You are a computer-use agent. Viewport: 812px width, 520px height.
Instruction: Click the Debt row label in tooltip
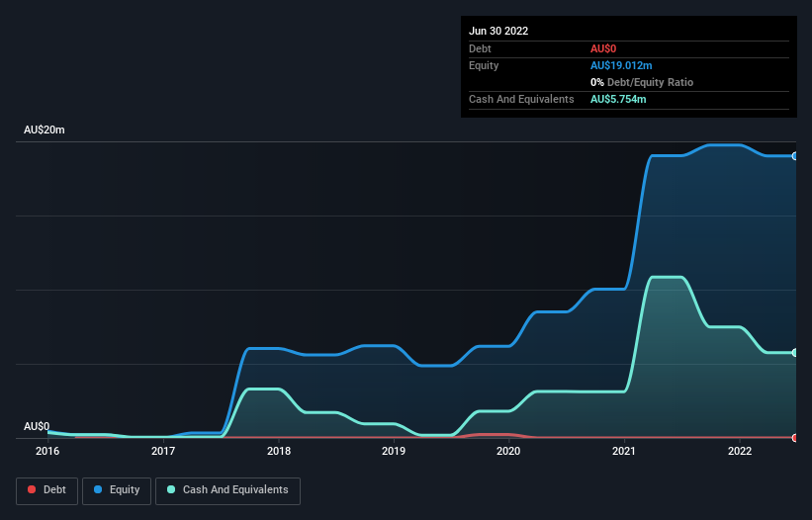[x=480, y=48]
